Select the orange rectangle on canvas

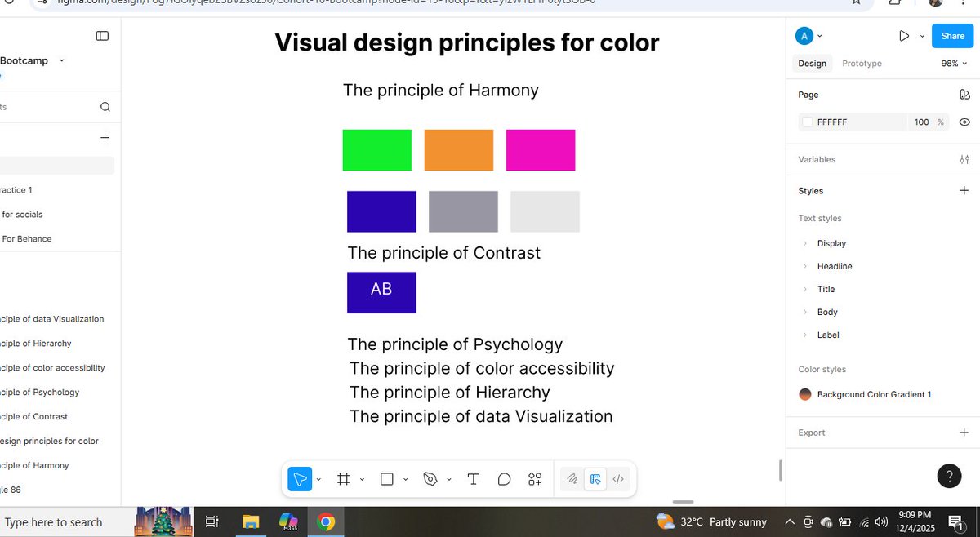[459, 150]
